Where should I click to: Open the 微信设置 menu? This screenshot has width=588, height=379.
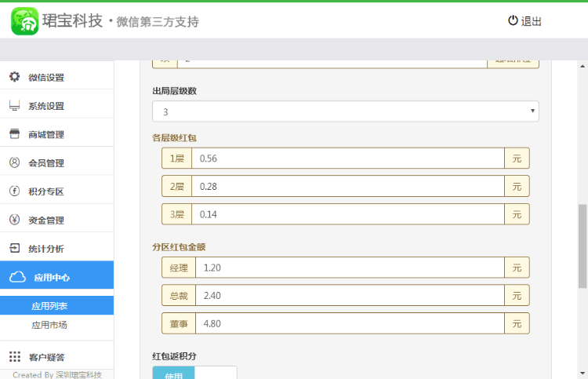pos(57,75)
